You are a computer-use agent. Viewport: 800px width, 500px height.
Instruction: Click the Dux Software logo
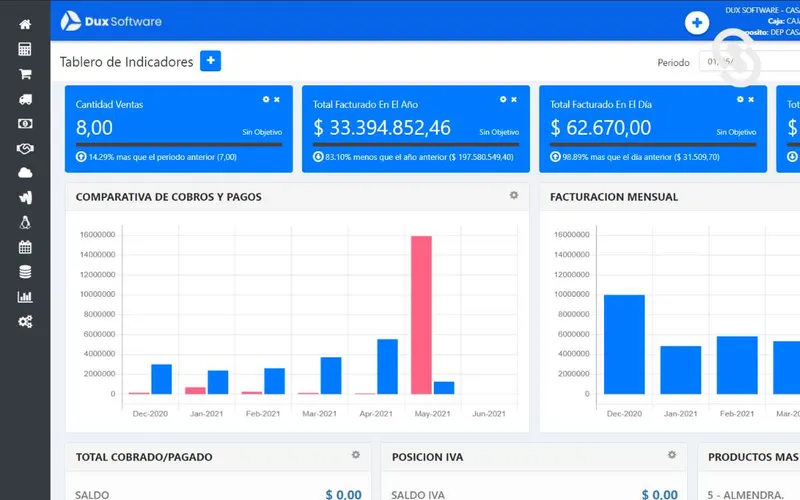coord(111,21)
